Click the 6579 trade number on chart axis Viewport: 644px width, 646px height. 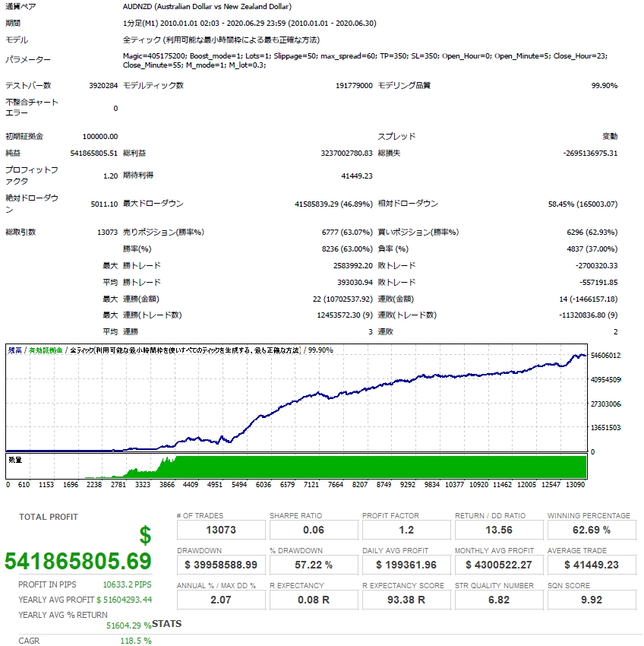tap(287, 485)
